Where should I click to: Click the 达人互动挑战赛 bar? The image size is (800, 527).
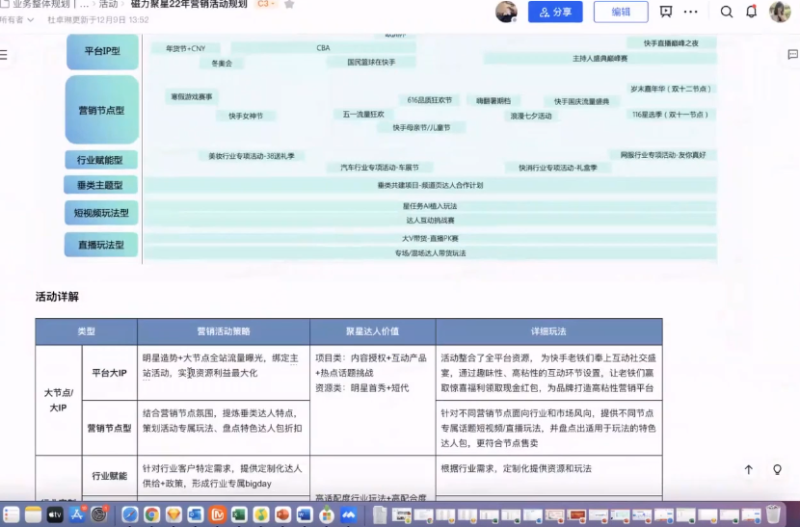click(431, 220)
